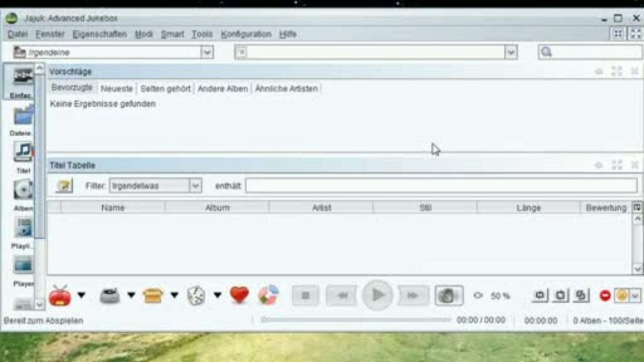Image resolution: width=644 pixels, height=362 pixels.
Task: Click the red web radio icon
Action: tap(60, 296)
